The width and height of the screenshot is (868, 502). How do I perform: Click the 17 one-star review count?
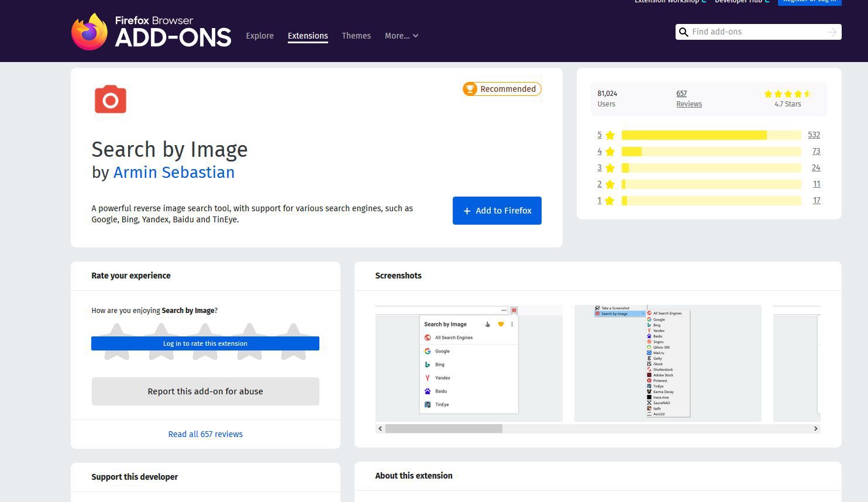click(817, 201)
